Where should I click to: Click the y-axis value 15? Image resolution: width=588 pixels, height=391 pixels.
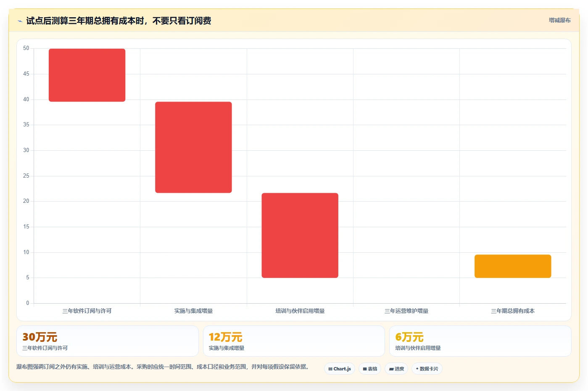(x=26, y=227)
